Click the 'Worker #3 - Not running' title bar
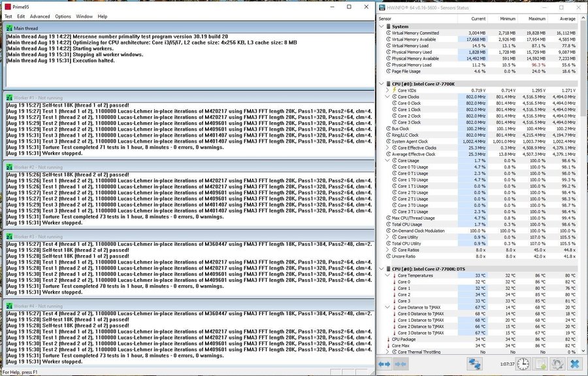This screenshot has height=376, width=588. pos(189,237)
